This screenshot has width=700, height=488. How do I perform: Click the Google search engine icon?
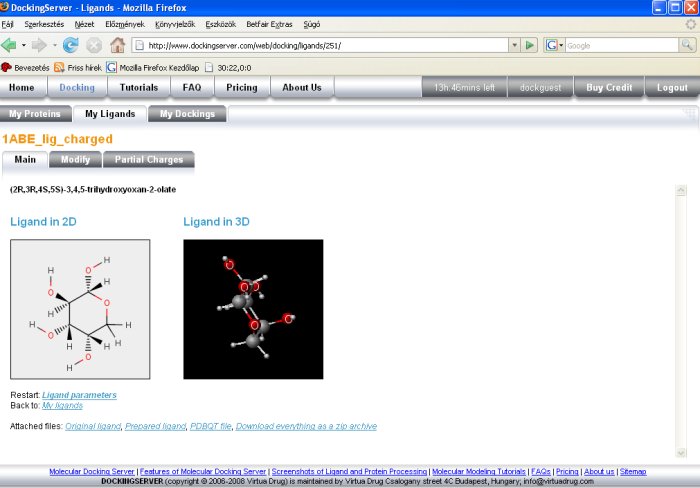(x=552, y=45)
